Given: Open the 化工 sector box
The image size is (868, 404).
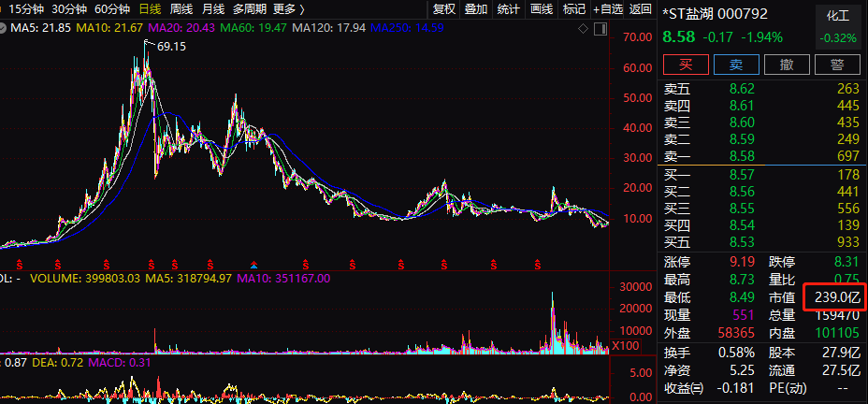Looking at the screenshot, I should click(838, 26).
